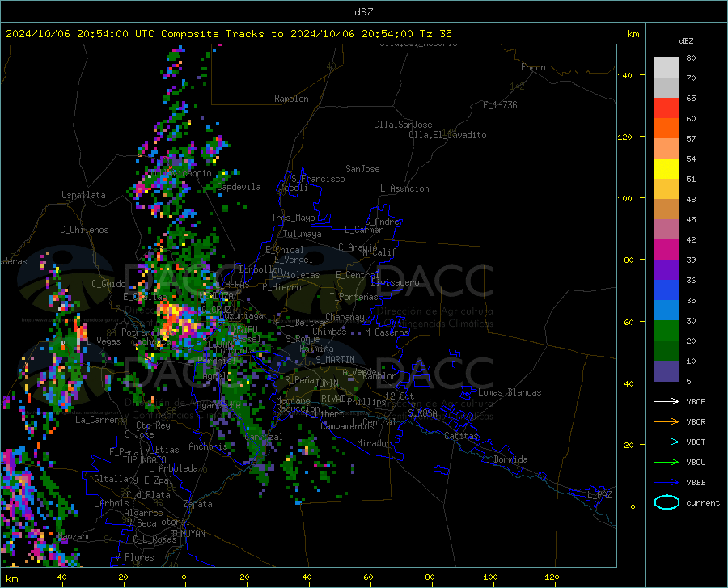Click the cyan 'current' ellipse legend symbol

[x=667, y=502]
